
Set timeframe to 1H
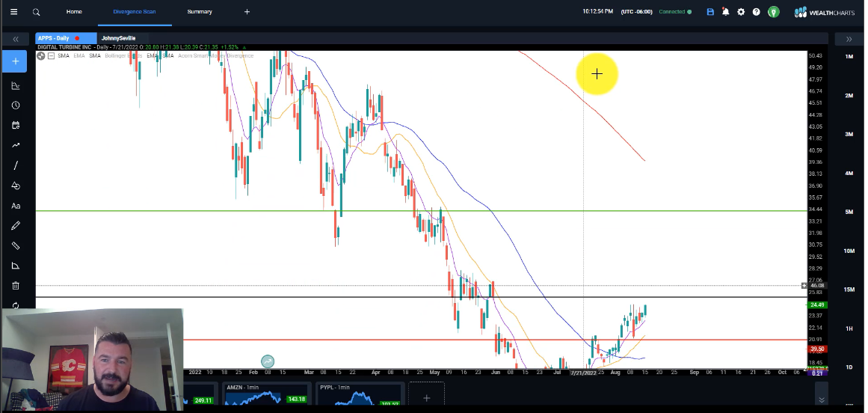point(849,328)
